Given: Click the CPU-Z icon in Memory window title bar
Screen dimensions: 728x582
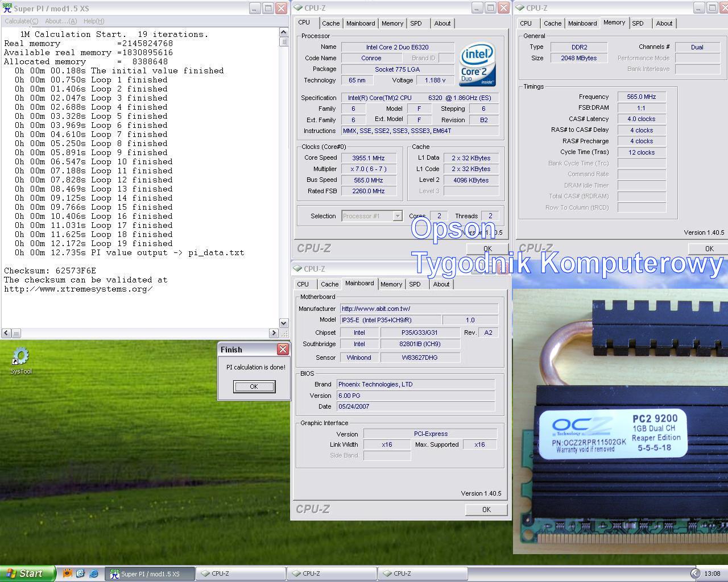Looking at the screenshot, I should tap(520, 8).
